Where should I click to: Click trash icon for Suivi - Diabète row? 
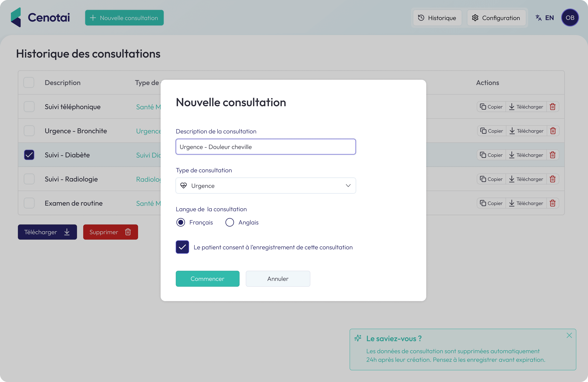pos(553,155)
